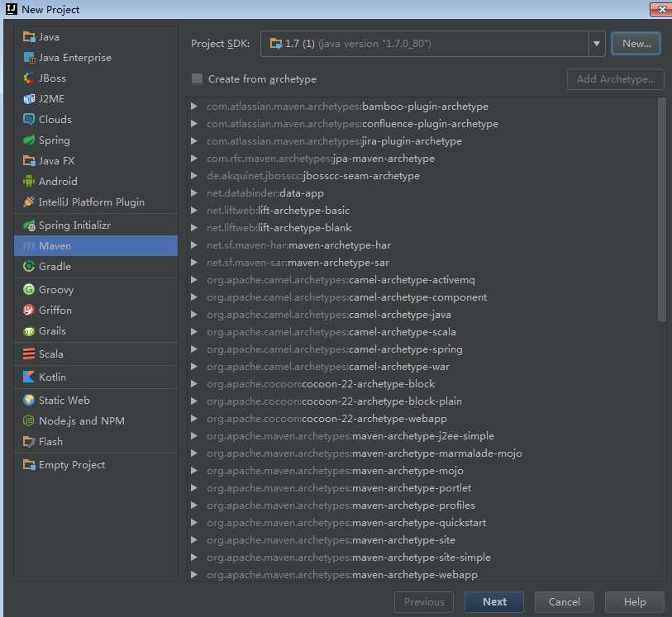Image resolution: width=672 pixels, height=617 pixels.
Task: Select camel-archetype-java row
Action: pos(423,314)
